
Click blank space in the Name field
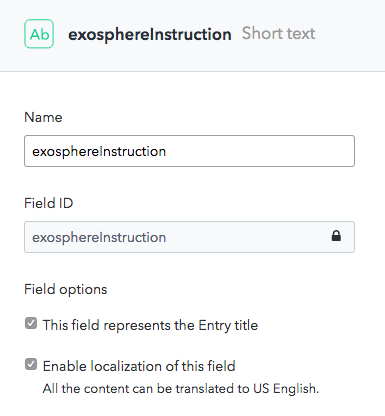click(x=260, y=151)
